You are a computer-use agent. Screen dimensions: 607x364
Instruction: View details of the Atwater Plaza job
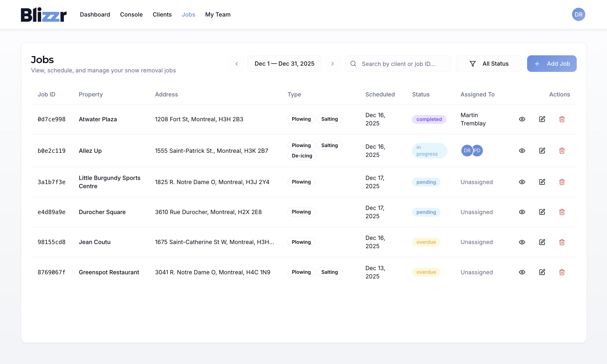(x=522, y=119)
